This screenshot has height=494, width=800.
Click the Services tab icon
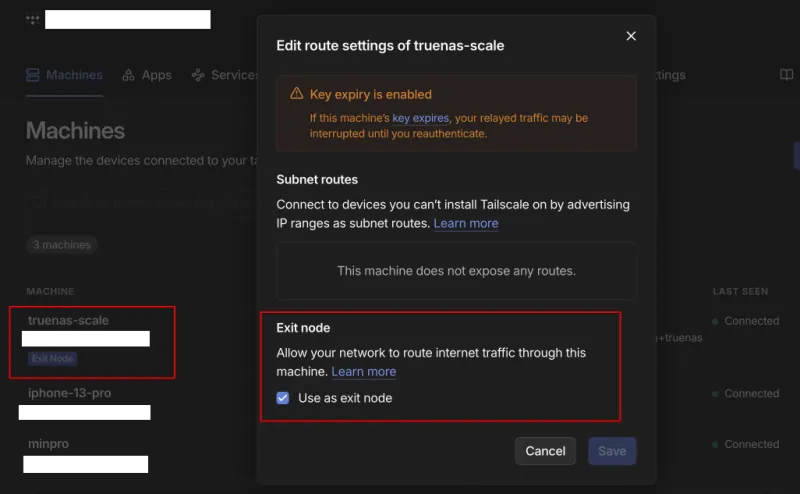coord(198,75)
